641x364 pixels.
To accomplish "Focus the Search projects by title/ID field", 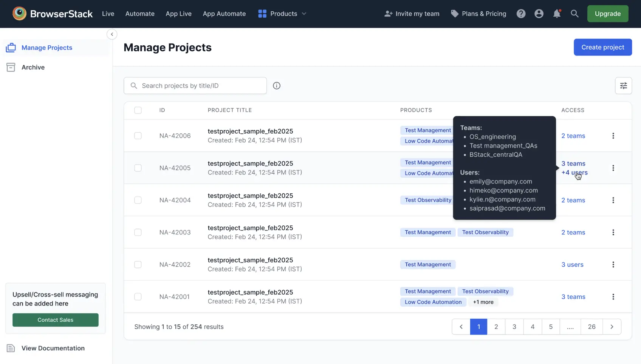I will pyautogui.click(x=195, y=86).
